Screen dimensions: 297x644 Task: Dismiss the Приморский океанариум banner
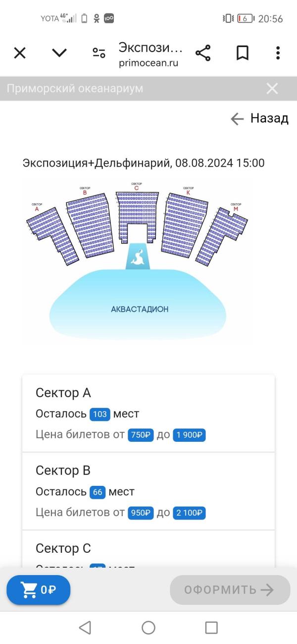(272, 88)
